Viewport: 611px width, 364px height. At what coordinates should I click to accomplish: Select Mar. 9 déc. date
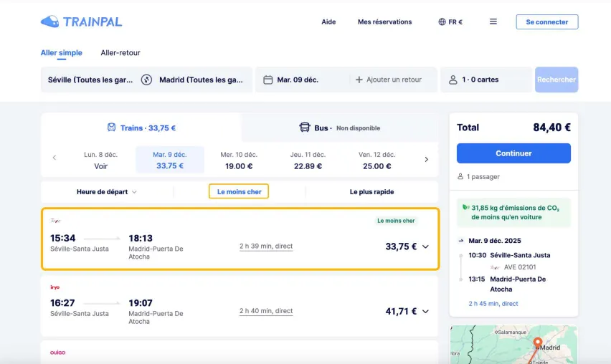click(x=170, y=160)
